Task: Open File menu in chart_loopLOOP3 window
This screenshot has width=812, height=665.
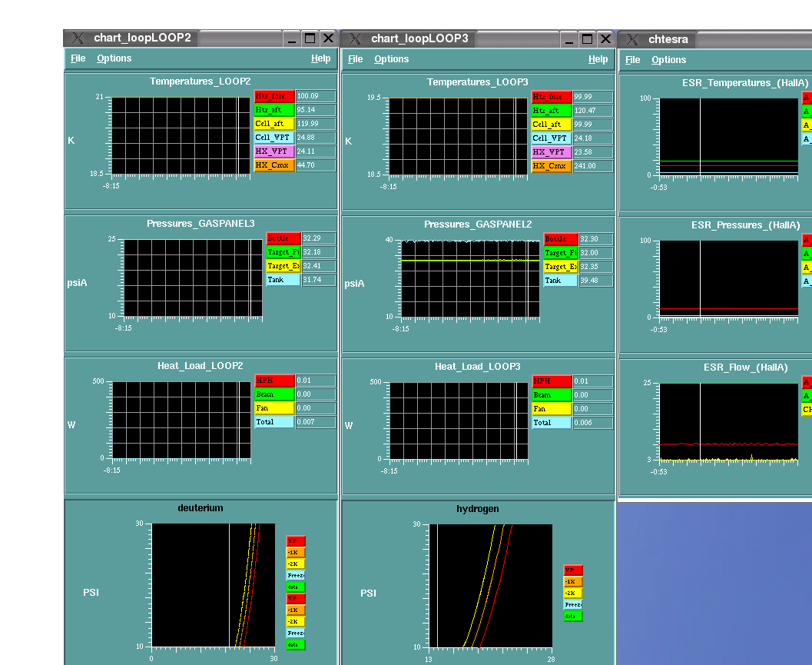Action: coord(355,59)
